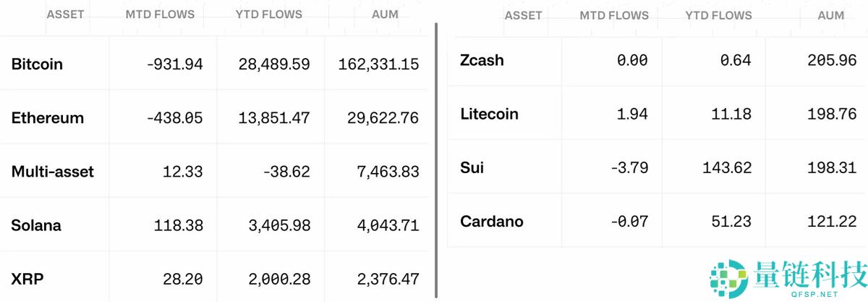This screenshot has height=302, width=868.
Task: Select the Bitcoin asset row label
Action: (37, 64)
